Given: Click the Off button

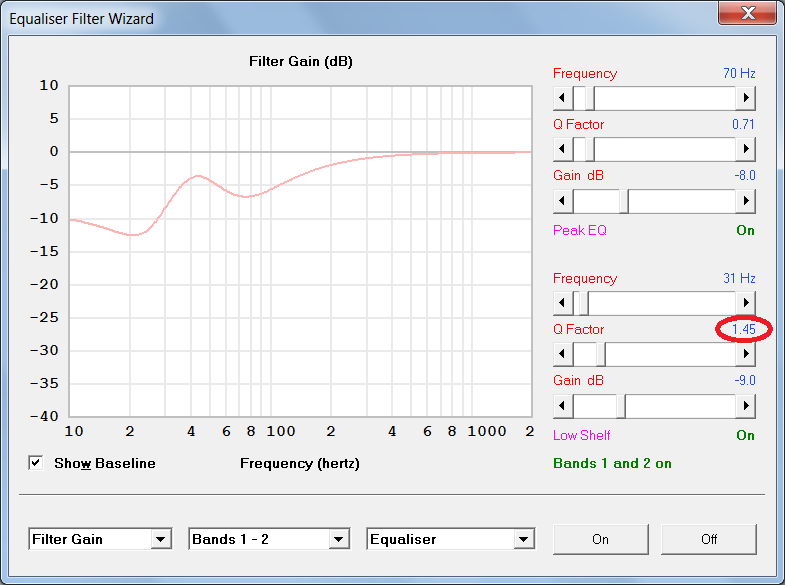Looking at the screenshot, I should pyautogui.click(x=708, y=539).
